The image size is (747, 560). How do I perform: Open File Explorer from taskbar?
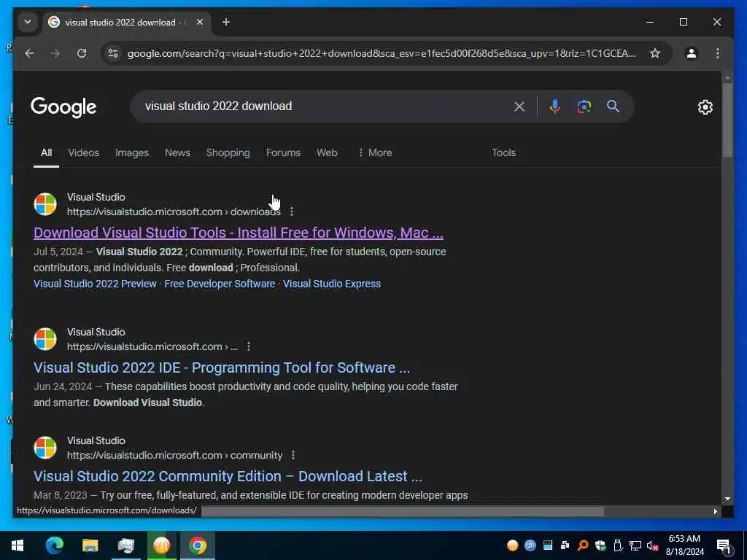coord(90,545)
